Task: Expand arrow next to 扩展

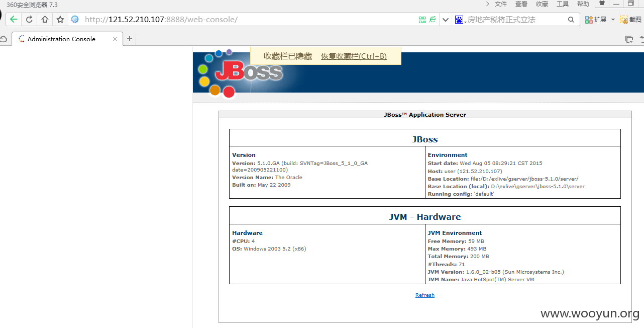Action: coord(613,20)
